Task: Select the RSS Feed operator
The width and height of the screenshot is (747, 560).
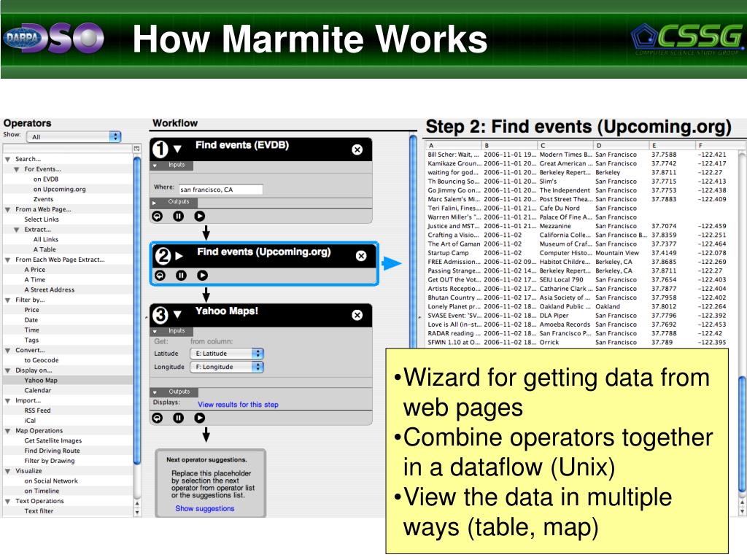Action: (x=37, y=410)
